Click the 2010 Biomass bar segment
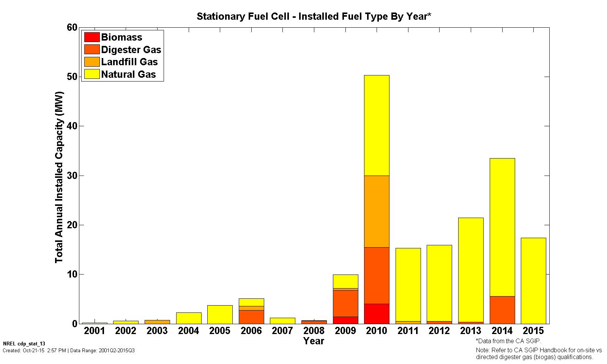Viewport: 607px width, 364px height. 377,314
